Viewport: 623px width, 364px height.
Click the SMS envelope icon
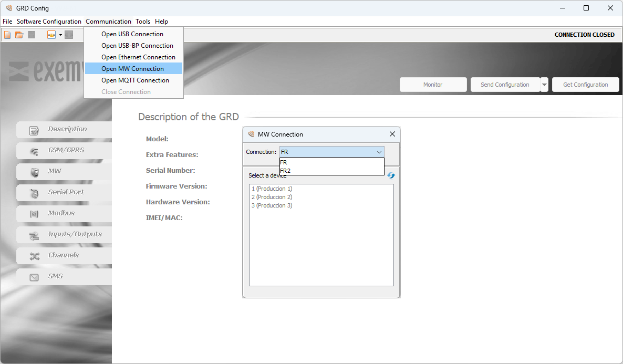point(34,277)
